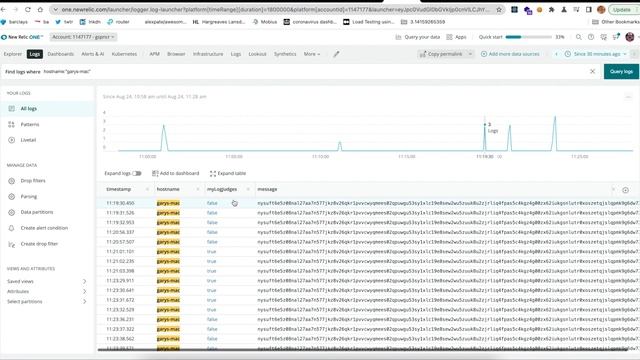Viewport: 640px width, 360px height.
Task: Open the chart options ellipsis menu
Action: click(x=628, y=97)
